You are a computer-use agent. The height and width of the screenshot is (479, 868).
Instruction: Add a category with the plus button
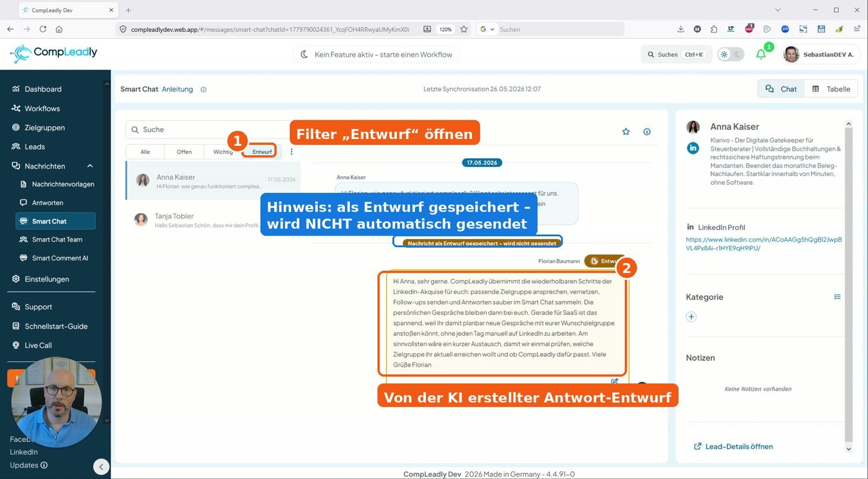click(691, 317)
